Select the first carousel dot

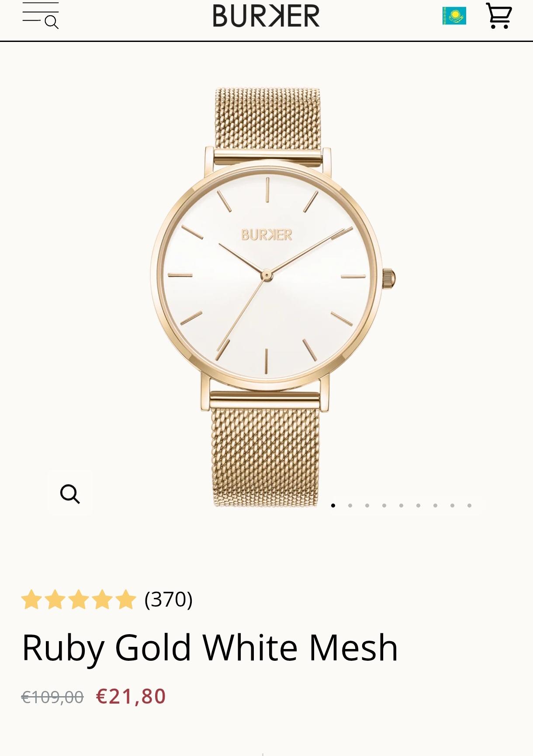point(333,505)
